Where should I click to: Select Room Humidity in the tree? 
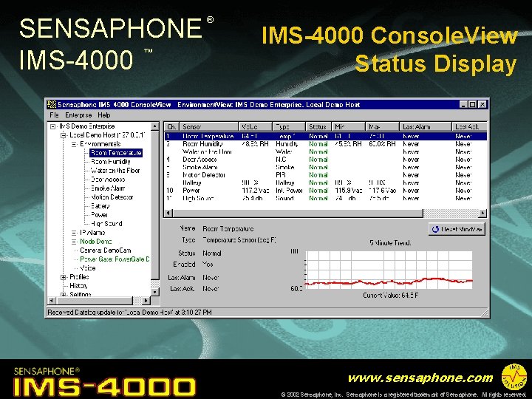[x=111, y=162]
